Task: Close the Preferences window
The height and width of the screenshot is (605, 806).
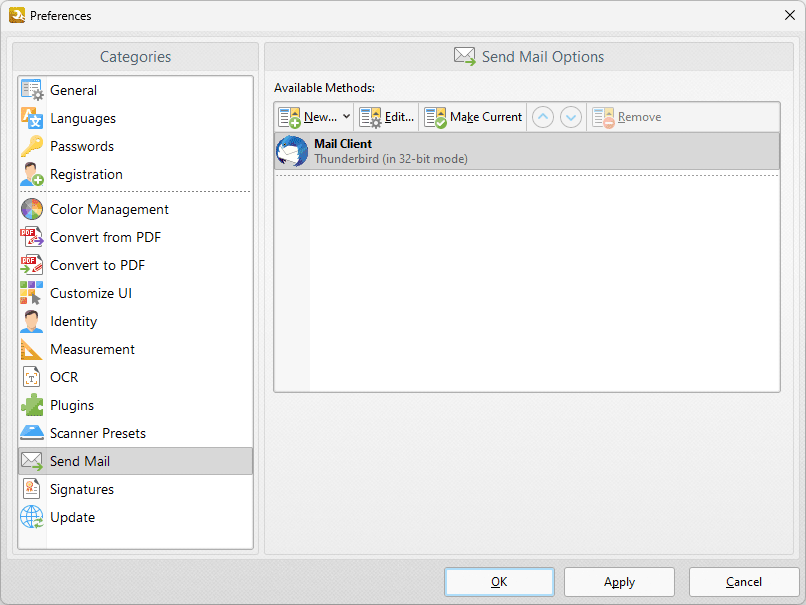Action: point(790,15)
